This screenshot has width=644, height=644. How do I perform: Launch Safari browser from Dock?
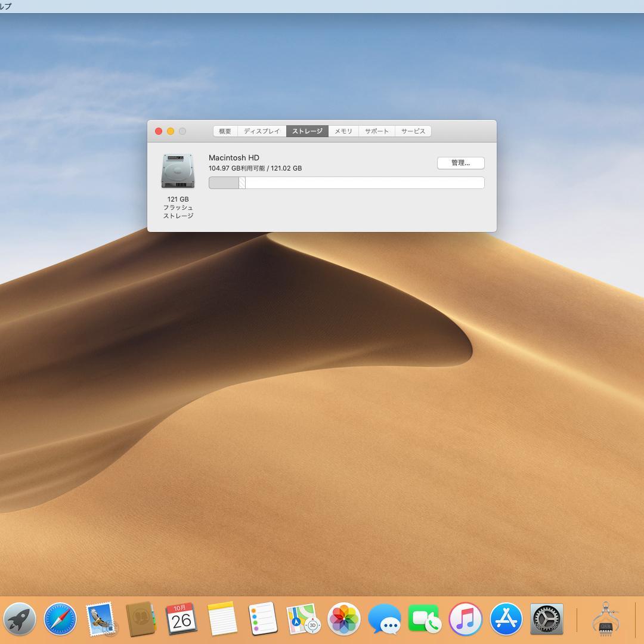(60, 619)
